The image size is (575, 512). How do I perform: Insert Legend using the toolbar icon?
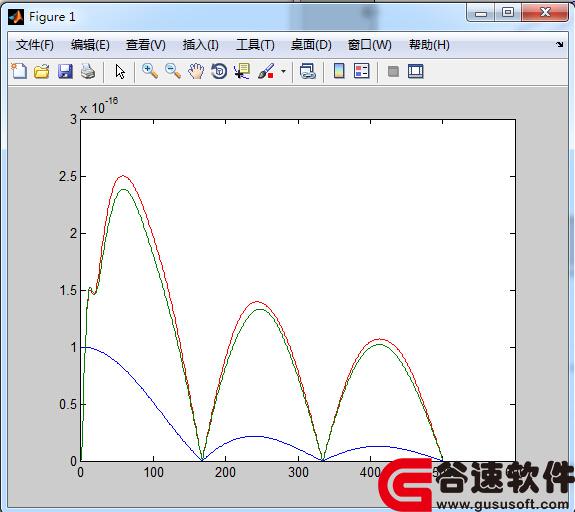[362, 71]
